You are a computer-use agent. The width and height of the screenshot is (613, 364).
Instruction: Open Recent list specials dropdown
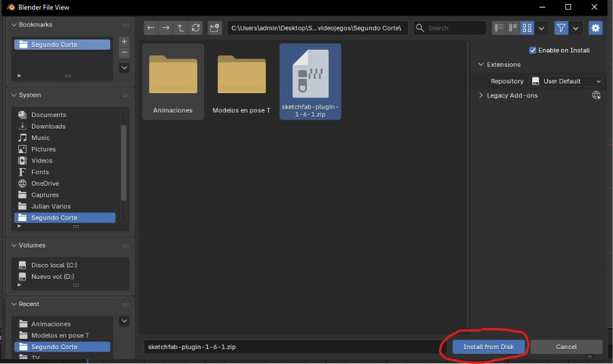pos(124,321)
